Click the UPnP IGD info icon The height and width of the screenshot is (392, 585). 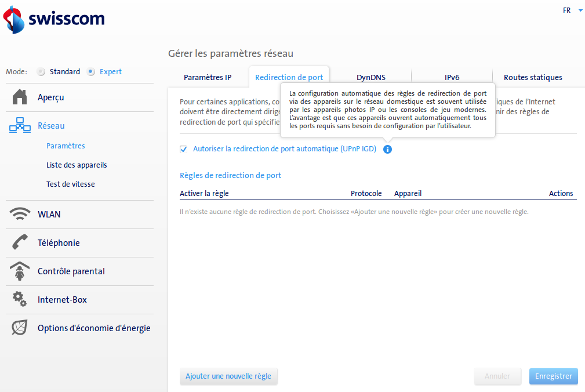pos(387,149)
